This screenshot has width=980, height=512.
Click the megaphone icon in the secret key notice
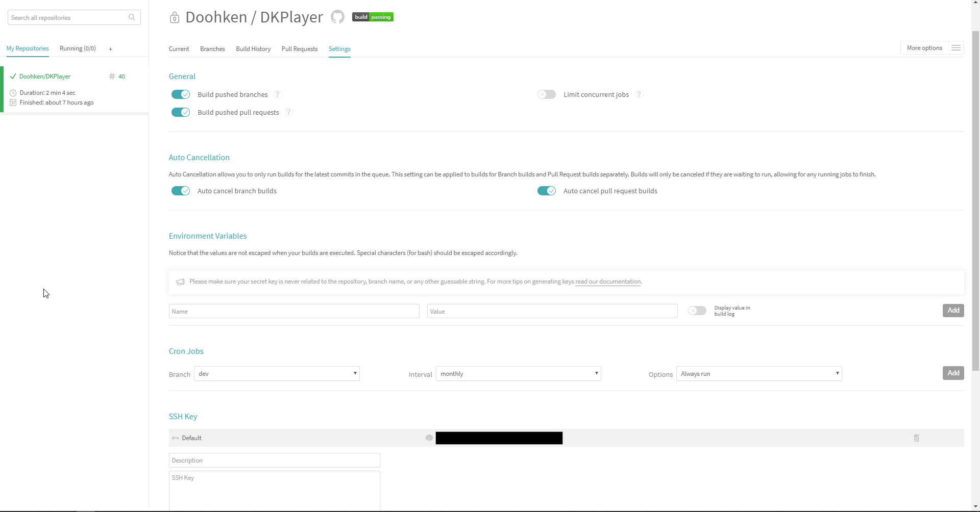tap(180, 282)
